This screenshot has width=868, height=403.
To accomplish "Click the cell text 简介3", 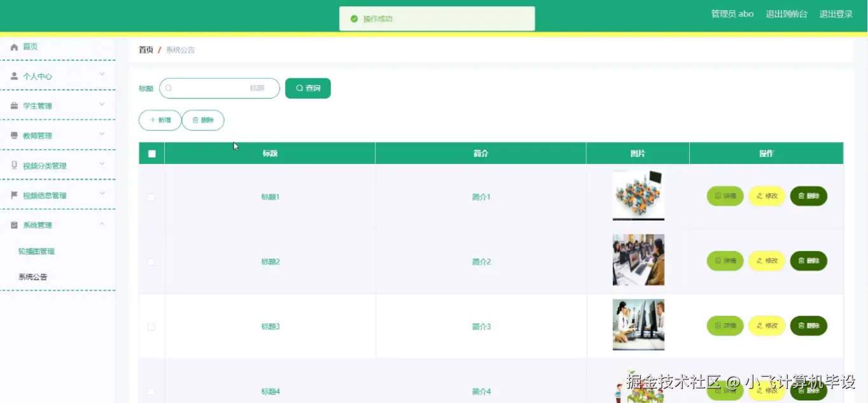I will click(x=482, y=327).
